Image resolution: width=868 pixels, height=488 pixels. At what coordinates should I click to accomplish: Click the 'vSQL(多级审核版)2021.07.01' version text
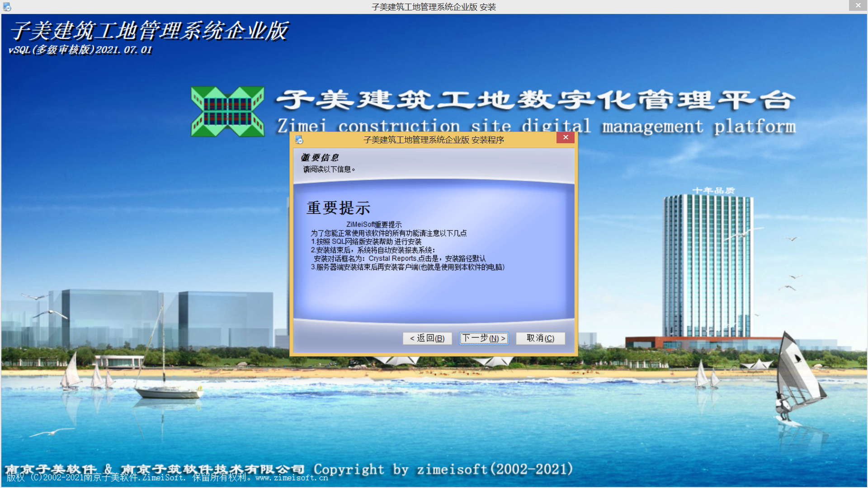coord(80,50)
